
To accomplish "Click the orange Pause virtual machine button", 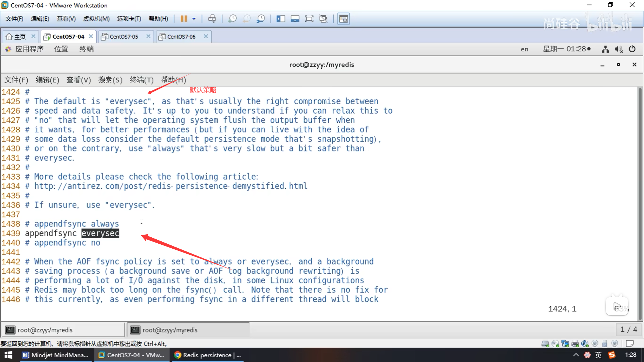I will [183, 19].
